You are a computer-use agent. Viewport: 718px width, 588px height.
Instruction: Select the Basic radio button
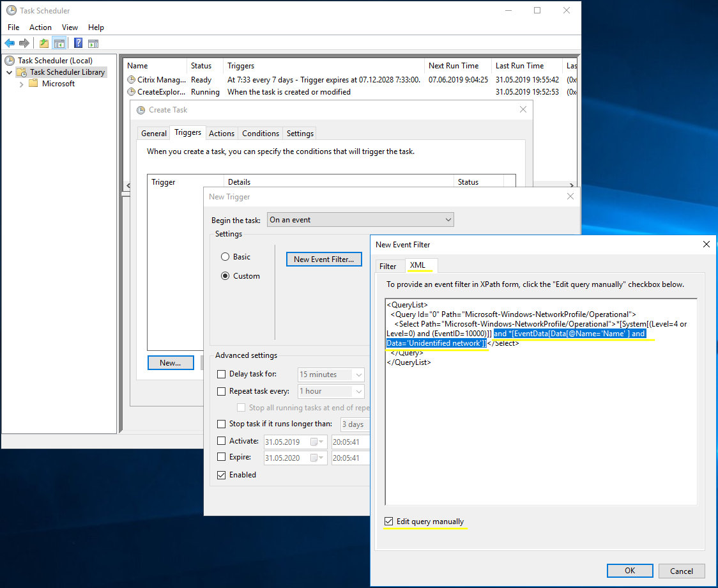[225, 256]
